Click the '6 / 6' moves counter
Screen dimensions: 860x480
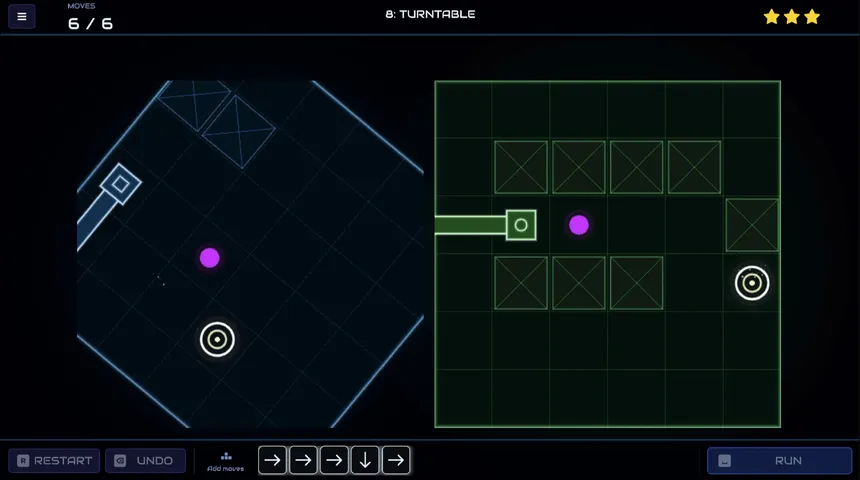click(90, 24)
